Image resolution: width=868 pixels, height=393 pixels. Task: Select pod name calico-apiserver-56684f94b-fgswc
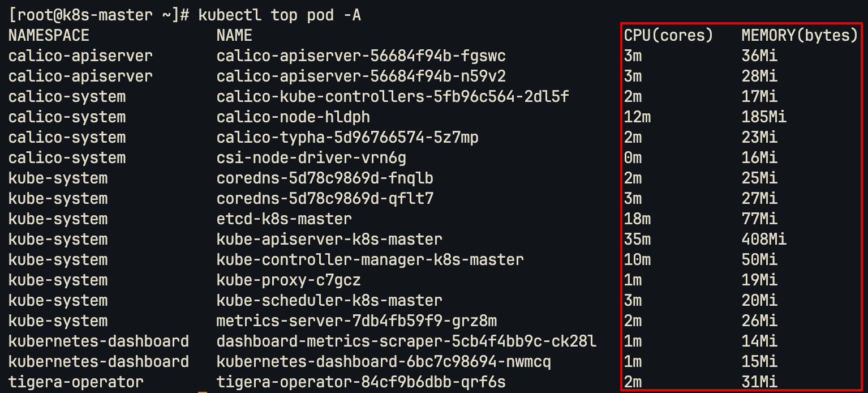tap(361, 56)
